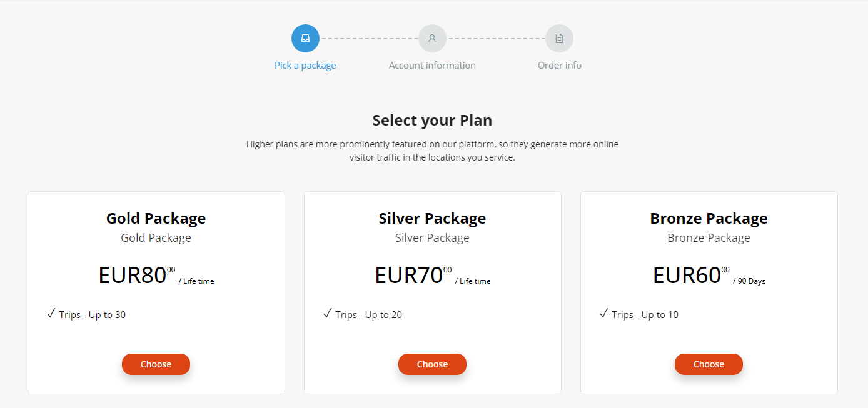
Task: Click the Order info document icon
Action: click(x=559, y=38)
